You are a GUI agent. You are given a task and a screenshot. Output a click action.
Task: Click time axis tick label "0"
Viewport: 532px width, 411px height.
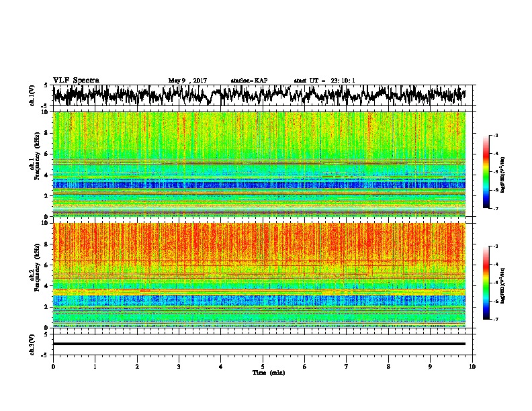53,367
